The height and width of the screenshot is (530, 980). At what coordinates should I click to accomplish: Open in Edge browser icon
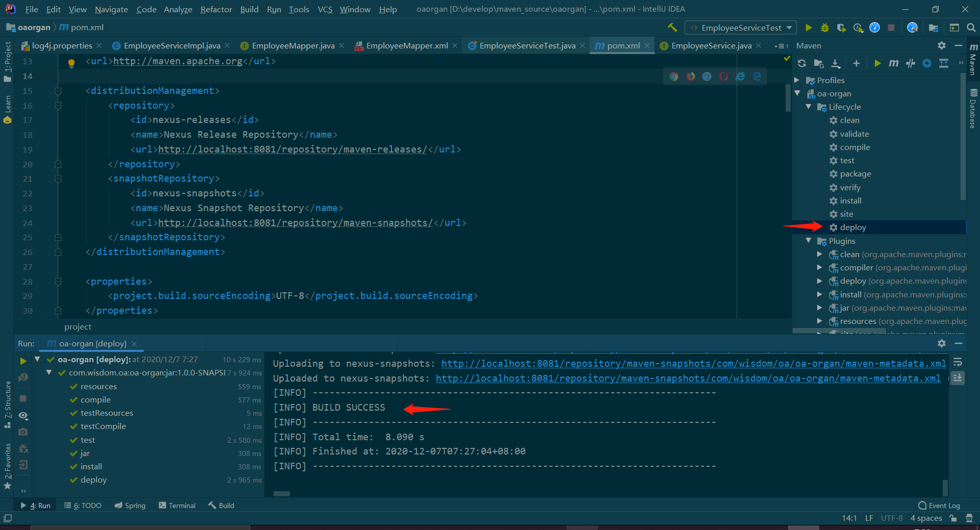coord(757,77)
